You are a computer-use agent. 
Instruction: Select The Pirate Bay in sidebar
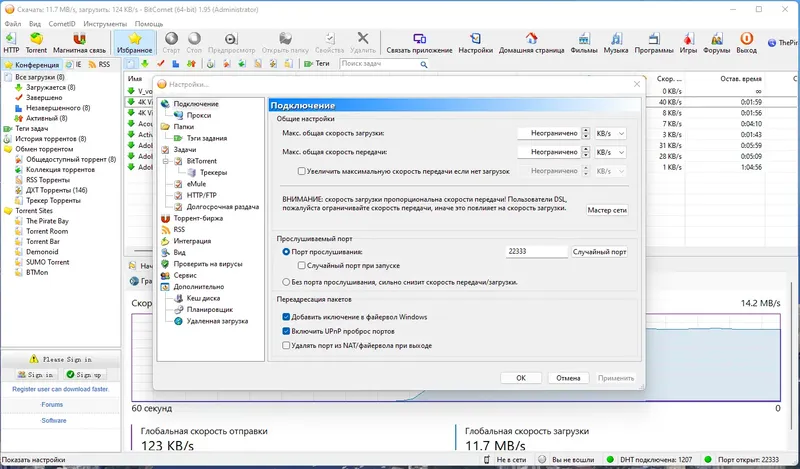point(47,221)
